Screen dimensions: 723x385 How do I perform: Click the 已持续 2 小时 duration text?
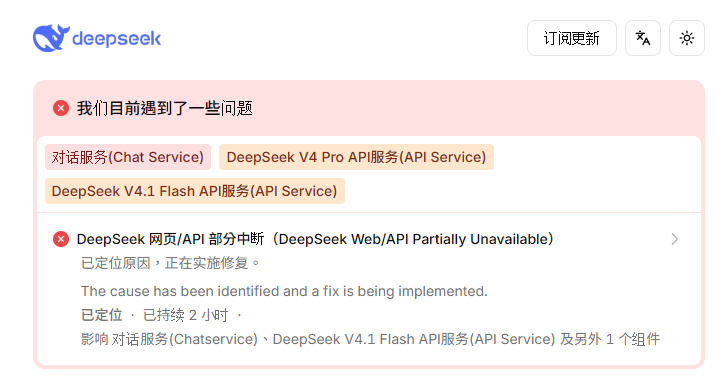tap(186, 315)
